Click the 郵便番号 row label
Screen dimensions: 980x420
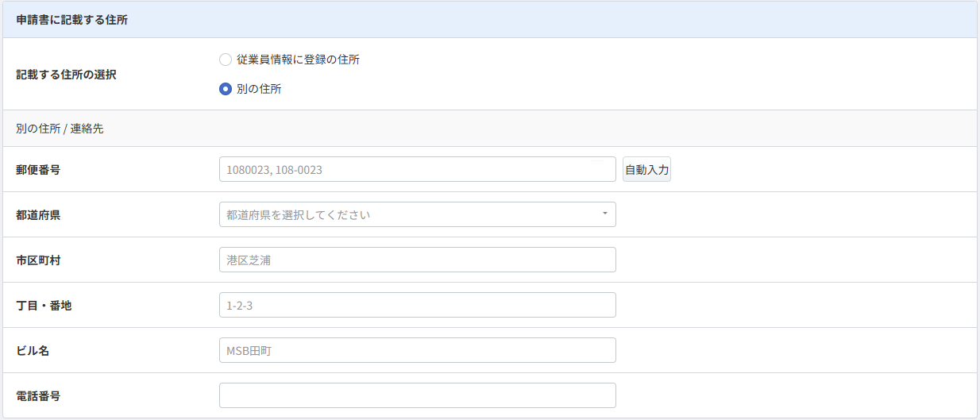38,170
